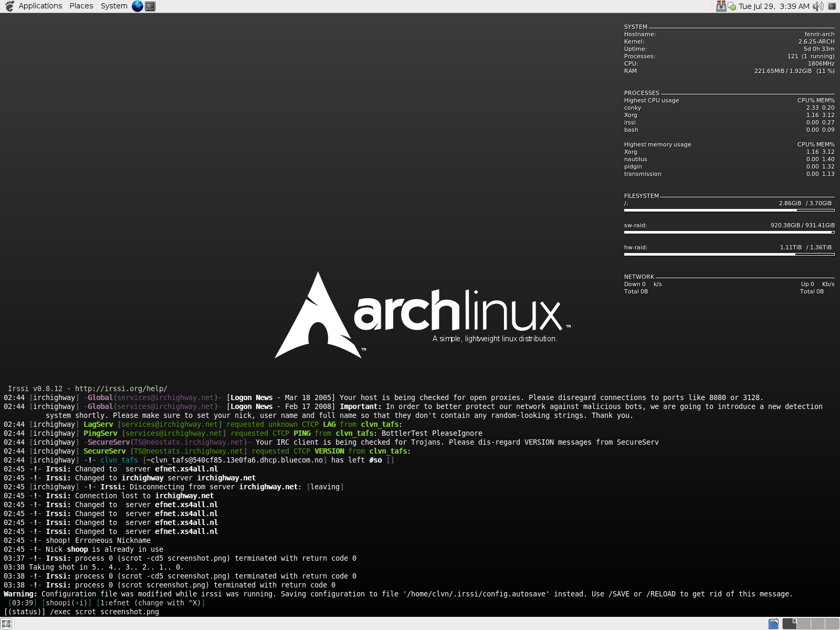Click the Transmission tray icon
Viewport: 840px width, 630px height.
[721, 6]
